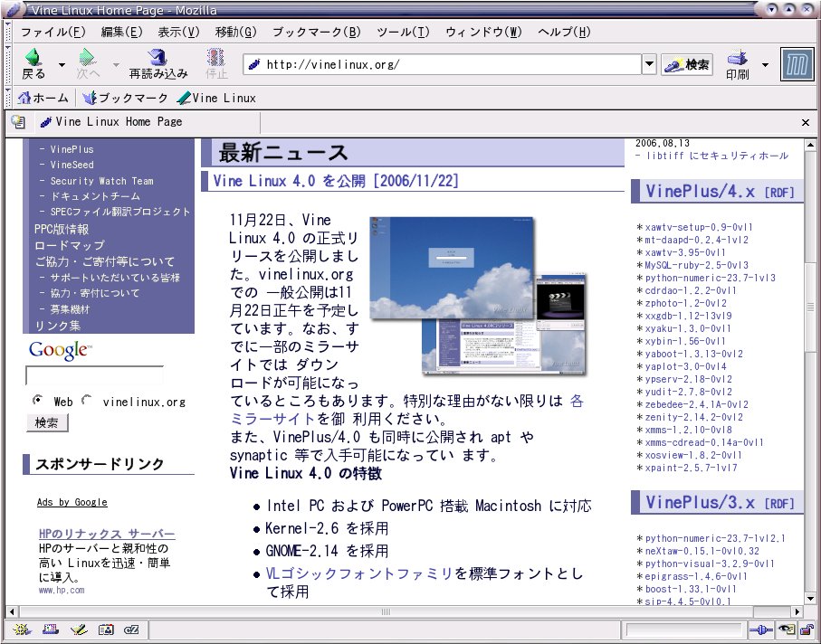
Task: Open the ヘルプ(H) menu
Action: 564,32
